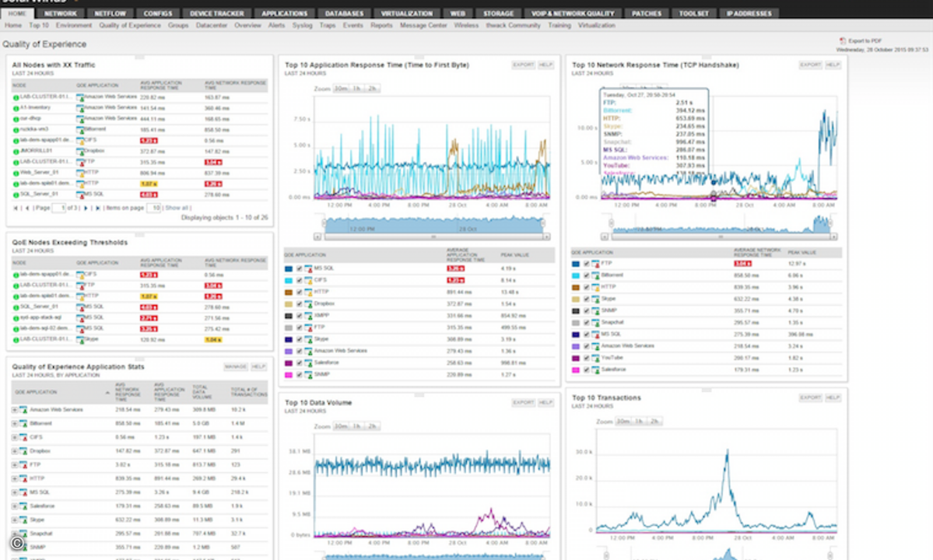Open the Top 10 submenu item
This screenshot has height=560, width=933.
(39, 26)
